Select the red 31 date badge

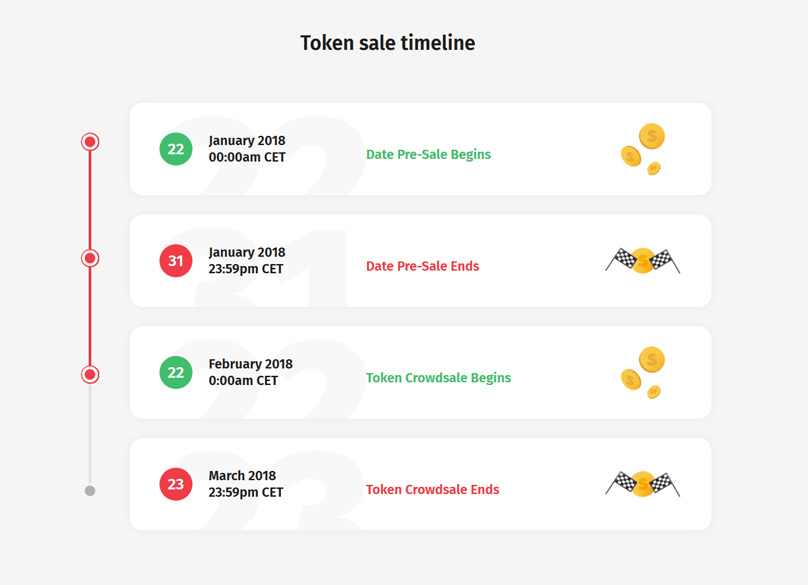176,261
